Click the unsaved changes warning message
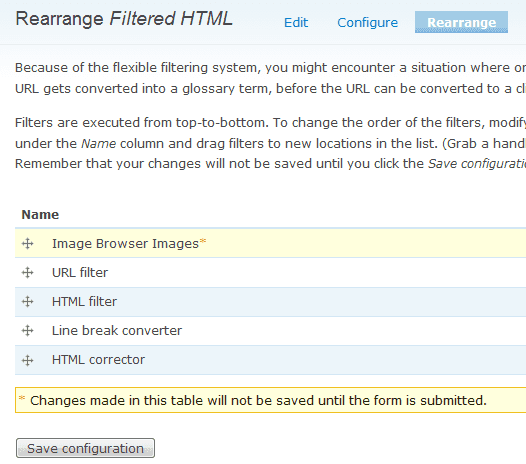This screenshot has width=526, height=464. [270, 400]
